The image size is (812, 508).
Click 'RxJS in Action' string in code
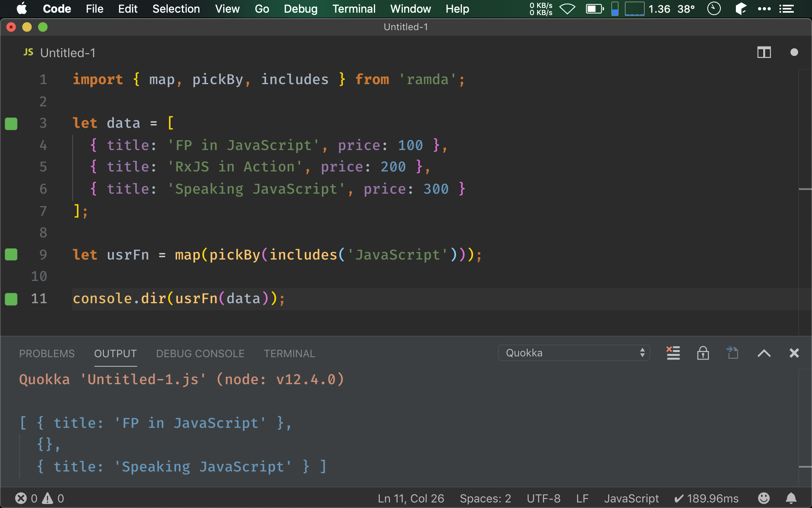click(235, 167)
